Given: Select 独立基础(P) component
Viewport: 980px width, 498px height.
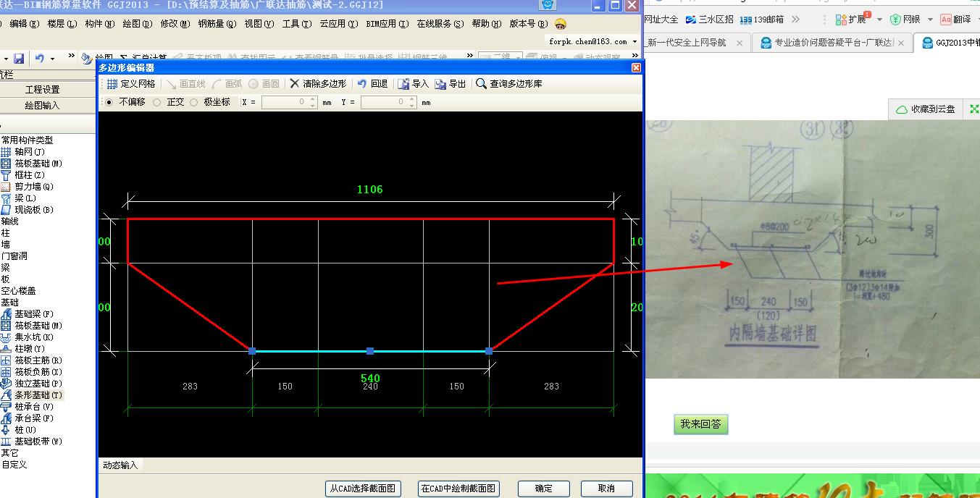Looking at the screenshot, I should coord(32,384).
